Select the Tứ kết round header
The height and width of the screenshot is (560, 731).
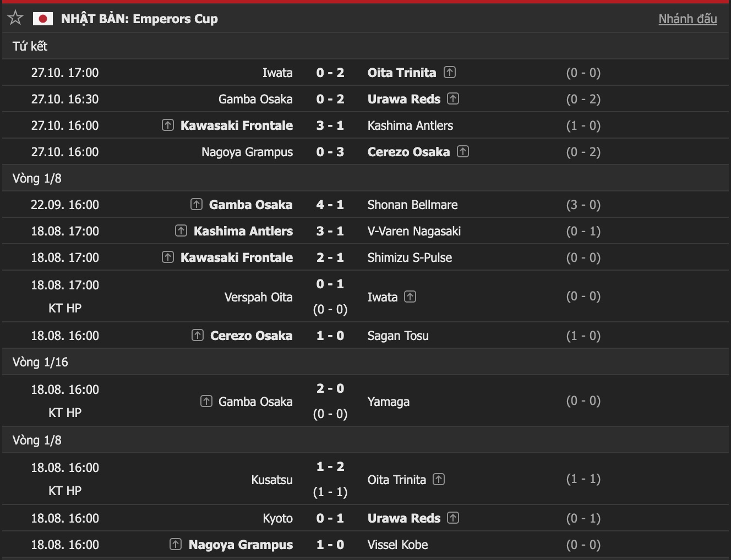tap(365, 46)
